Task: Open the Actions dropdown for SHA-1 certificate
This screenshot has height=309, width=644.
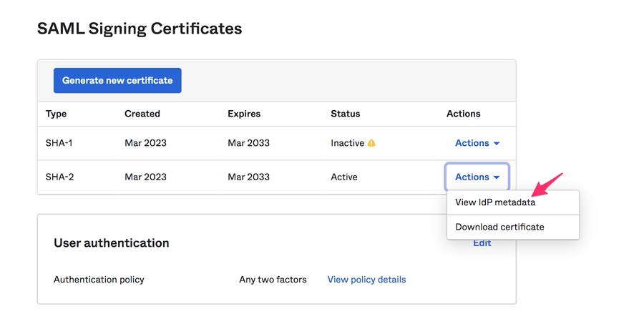Action: (477, 143)
